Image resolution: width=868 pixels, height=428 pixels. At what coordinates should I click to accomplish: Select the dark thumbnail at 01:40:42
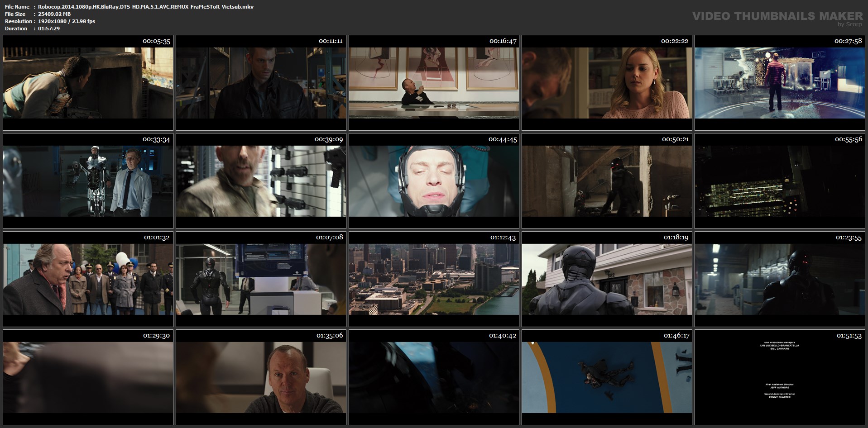(434, 377)
